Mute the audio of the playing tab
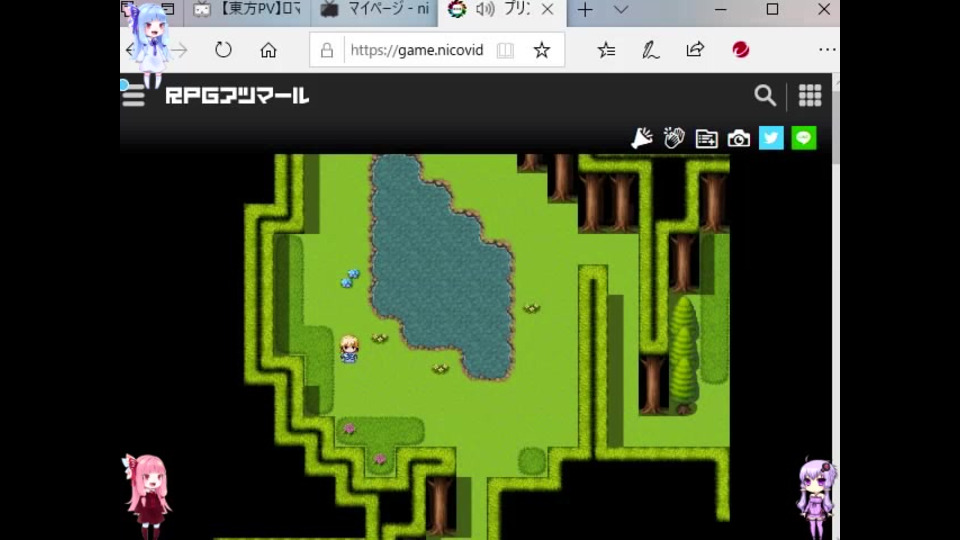This screenshot has height=540, width=960. [485, 9]
